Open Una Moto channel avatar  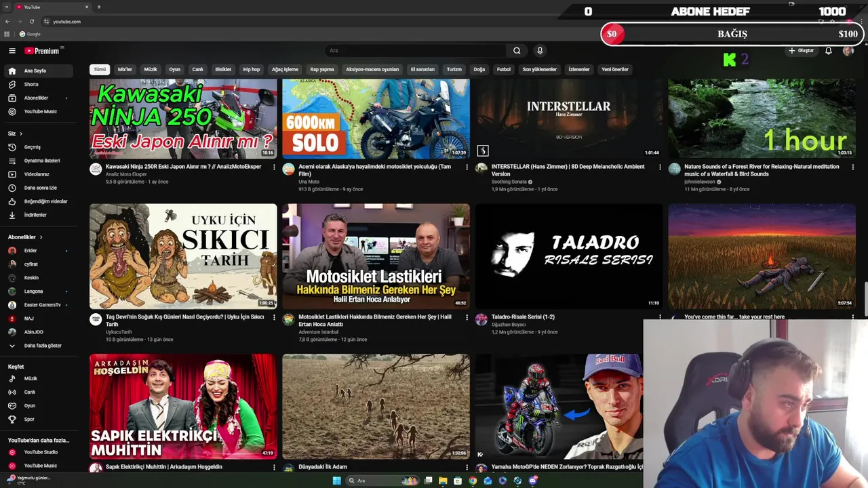tap(288, 169)
